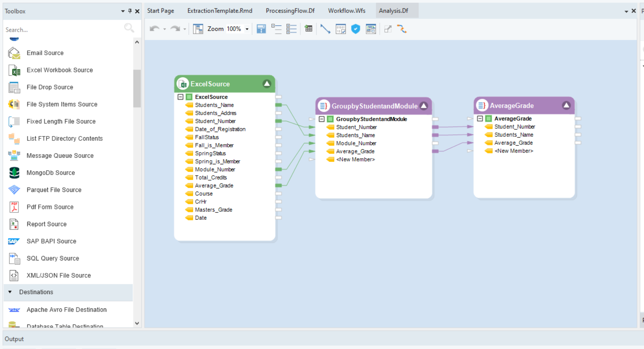Screen dimensions: 644x349
Task: Toggle the green box beside AverageGrade root node
Action: [x=488, y=119]
